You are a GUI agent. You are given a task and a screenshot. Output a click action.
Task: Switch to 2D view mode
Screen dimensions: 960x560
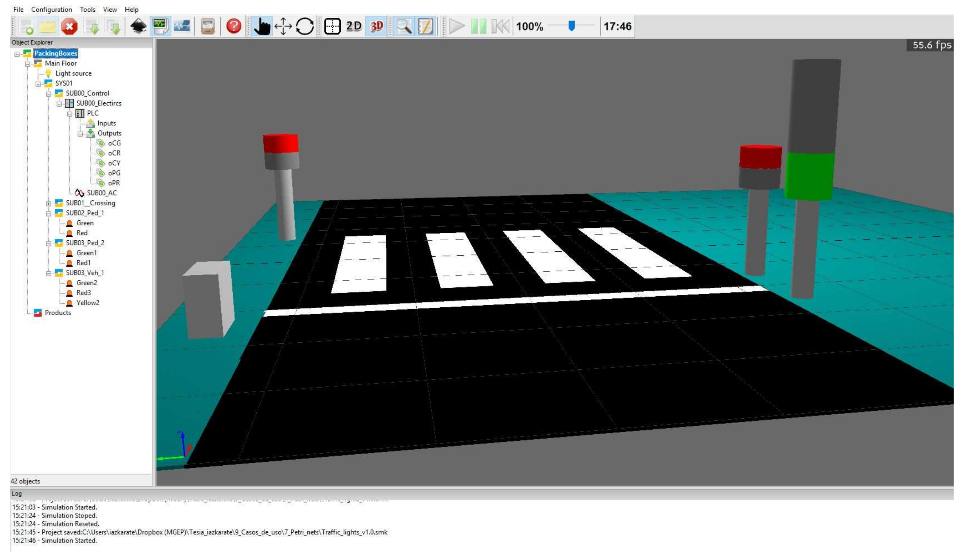[x=354, y=26]
